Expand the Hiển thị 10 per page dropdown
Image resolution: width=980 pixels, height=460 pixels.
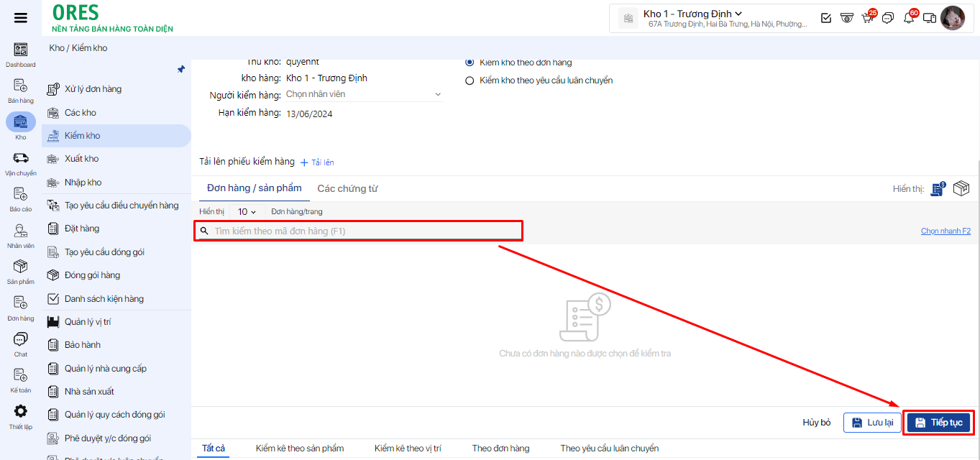click(247, 212)
